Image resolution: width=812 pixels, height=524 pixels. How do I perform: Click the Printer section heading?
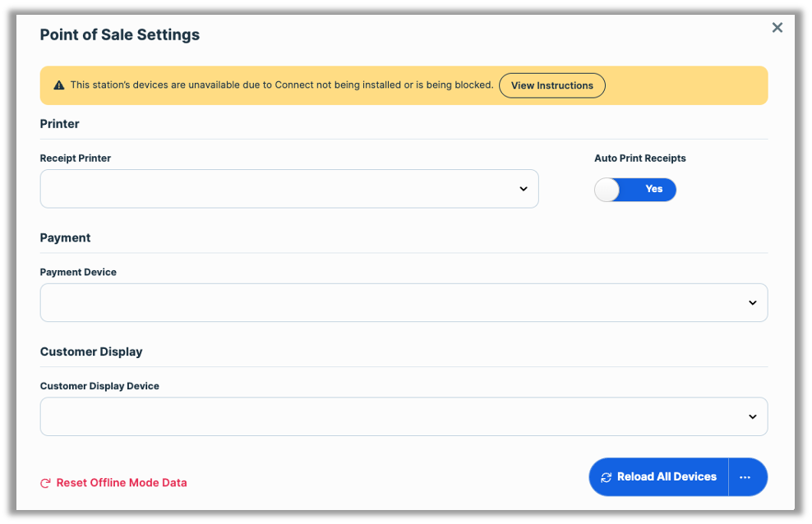pos(60,124)
